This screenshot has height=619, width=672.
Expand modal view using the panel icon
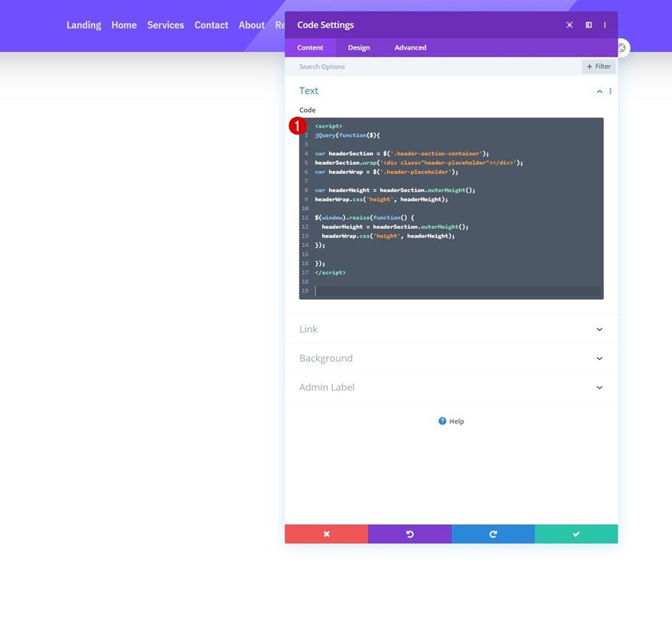coord(588,24)
